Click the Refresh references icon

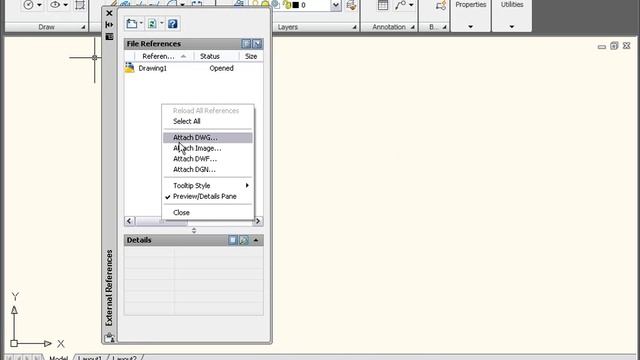(x=152, y=24)
